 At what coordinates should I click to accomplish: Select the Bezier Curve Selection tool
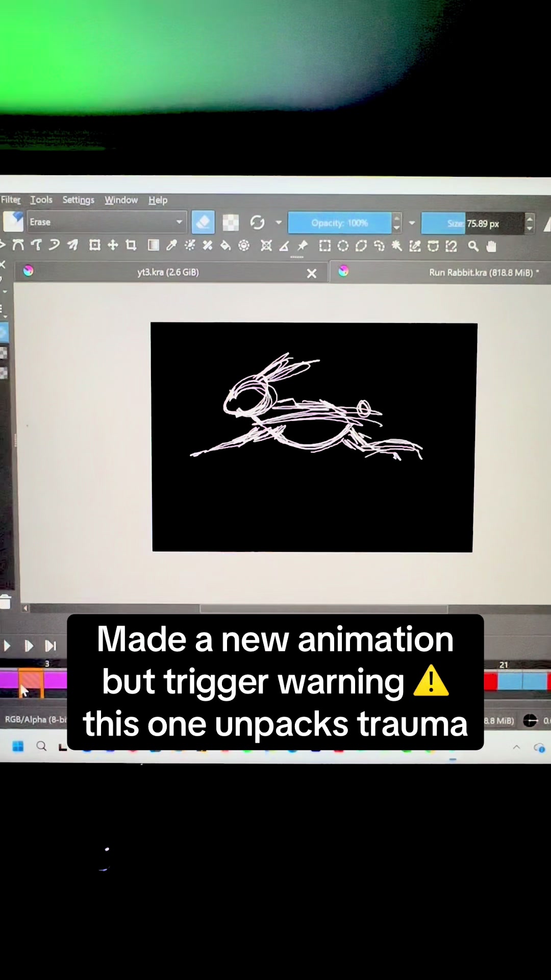(433, 247)
